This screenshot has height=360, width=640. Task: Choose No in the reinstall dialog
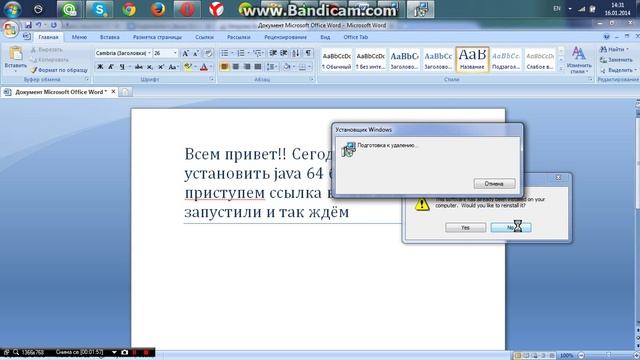click(x=511, y=228)
